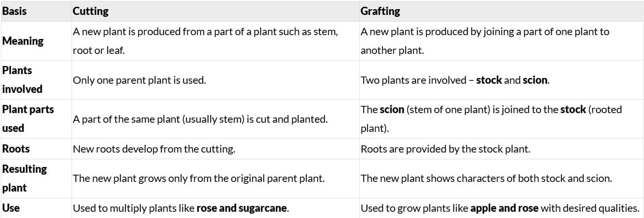The width and height of the screenshot is (644, 218).
Task: Click the cutting meaning cell text
Action: [x=205, y=41]
